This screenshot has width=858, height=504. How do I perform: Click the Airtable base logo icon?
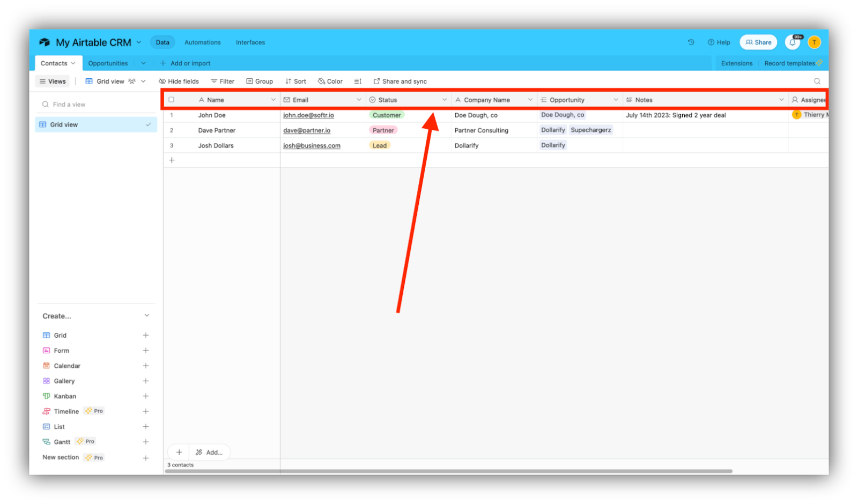coord(45,42)
